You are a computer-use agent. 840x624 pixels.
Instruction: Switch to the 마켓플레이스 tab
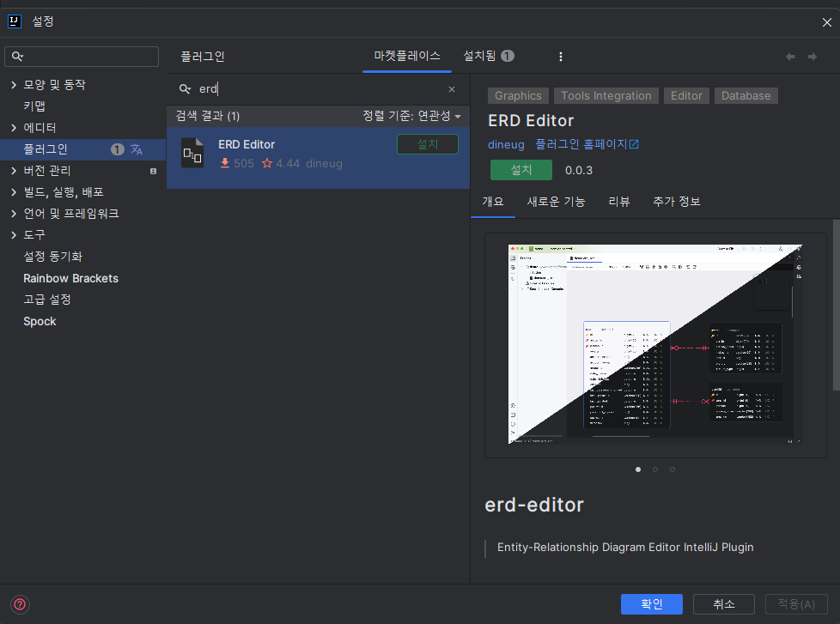pyautogui.click(x=407, y=56)
